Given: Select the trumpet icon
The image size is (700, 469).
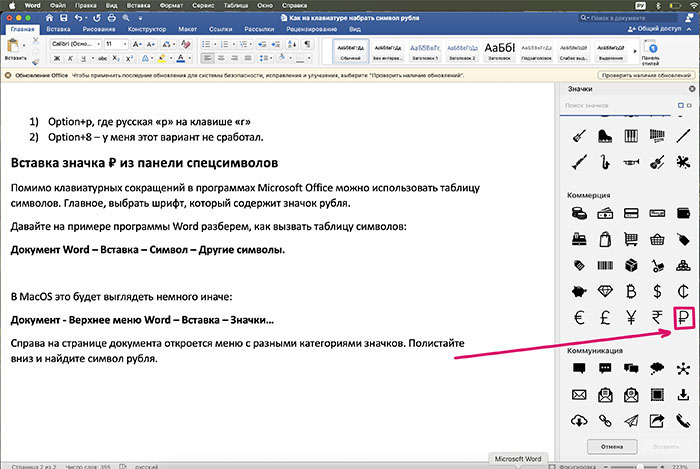Looking at the screenshot, I should click(x=631, y=162).
